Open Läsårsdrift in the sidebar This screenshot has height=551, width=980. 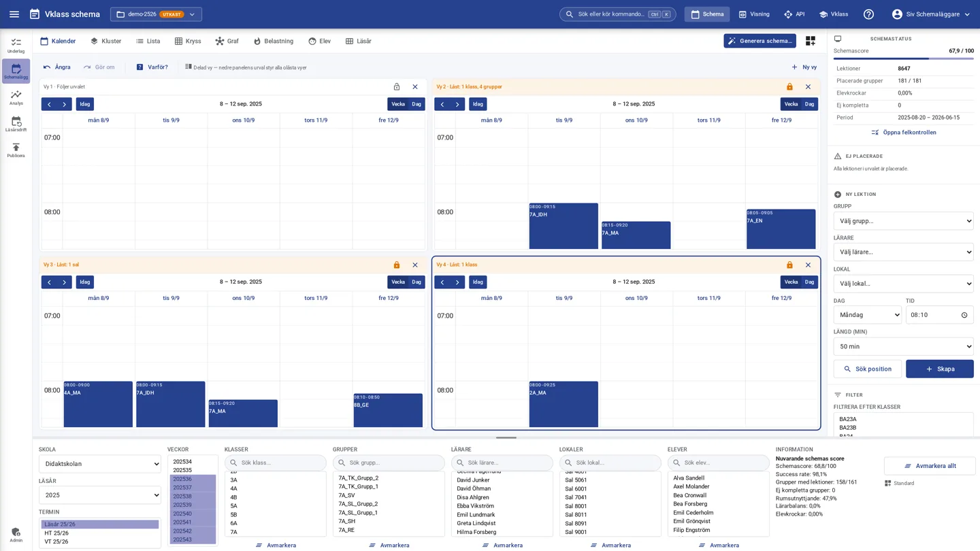(x=16, y=124)
